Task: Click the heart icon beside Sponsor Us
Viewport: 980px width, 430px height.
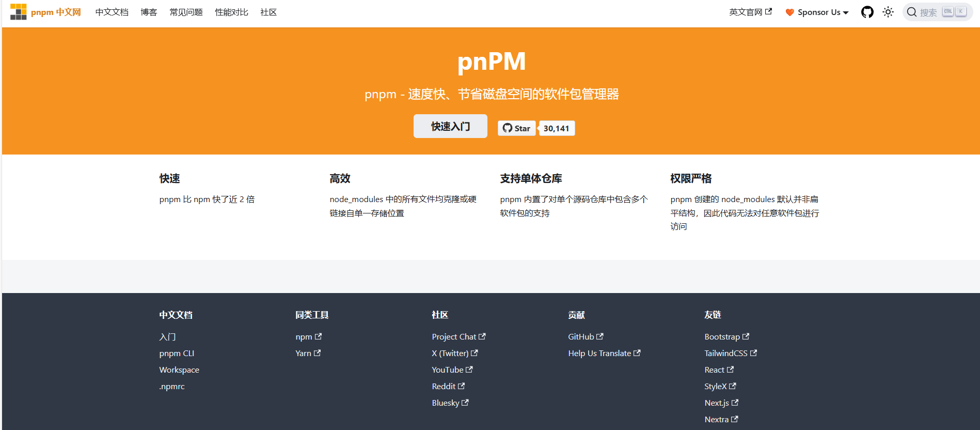Action: tap(789, 12)
